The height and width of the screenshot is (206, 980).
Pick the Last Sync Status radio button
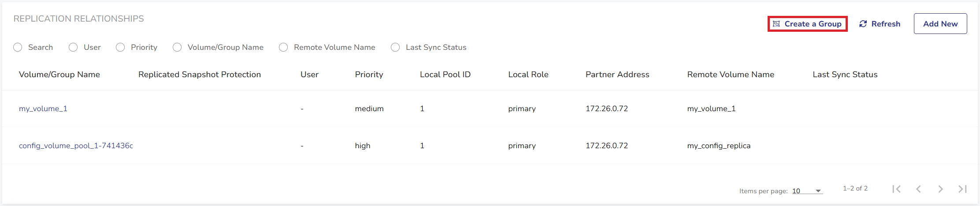coord(395,47)
